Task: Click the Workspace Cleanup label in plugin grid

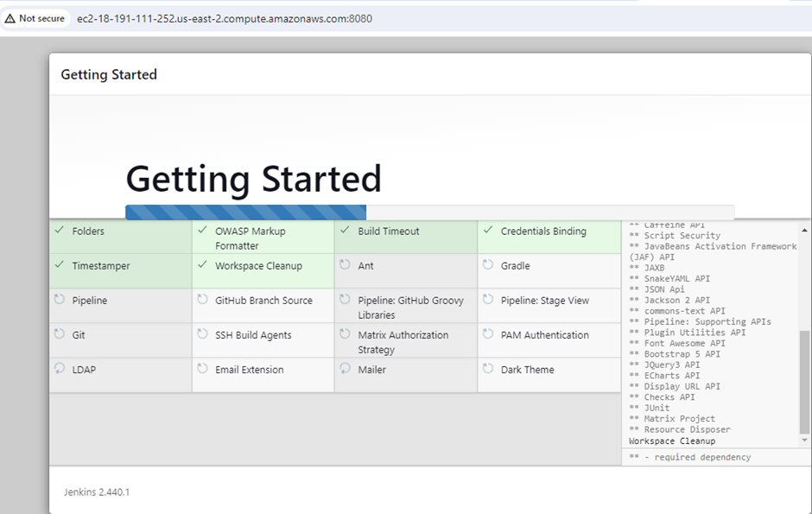Action: [258, 266]
